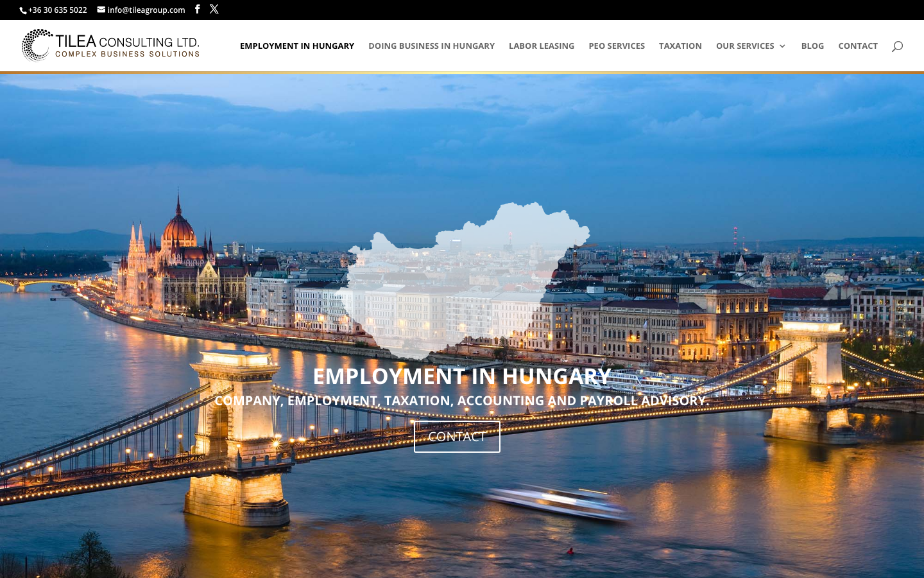This screenshot has height=578, width=924.
Task: Open the Labor Leasing menu item
Action: (542, 46)
